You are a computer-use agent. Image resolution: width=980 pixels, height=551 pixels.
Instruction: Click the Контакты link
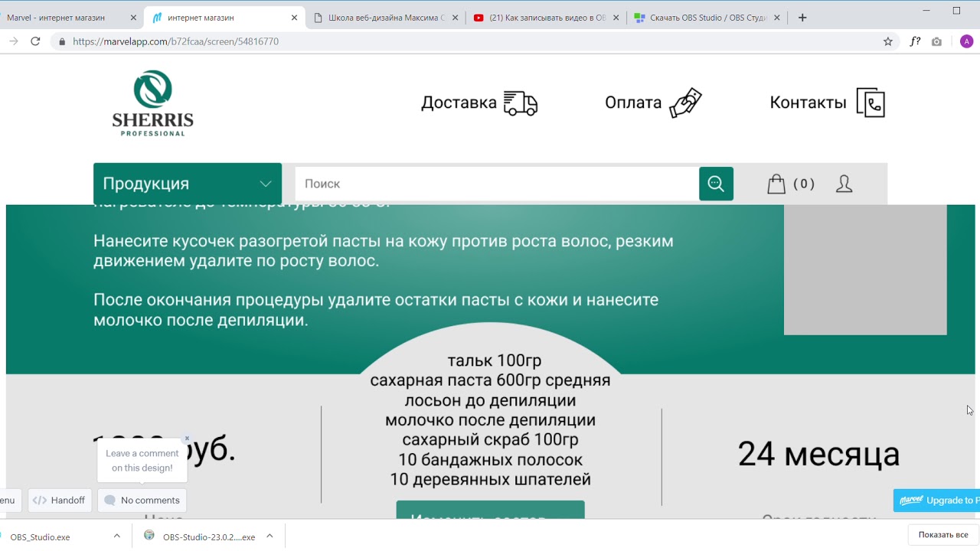coord(808,103)
